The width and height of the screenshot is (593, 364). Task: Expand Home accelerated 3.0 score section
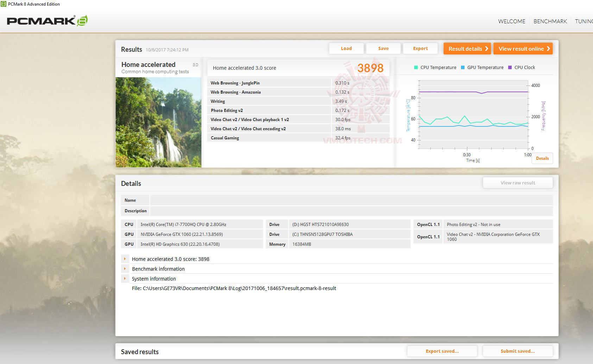point(125,259)
